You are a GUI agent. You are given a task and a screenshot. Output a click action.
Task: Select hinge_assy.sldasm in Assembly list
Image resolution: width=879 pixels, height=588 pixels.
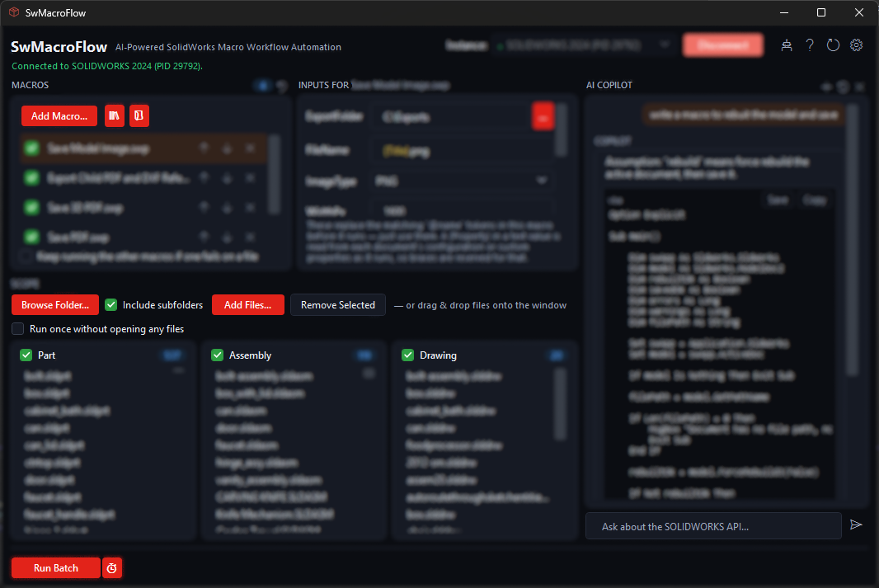click(x=256, y=463)
